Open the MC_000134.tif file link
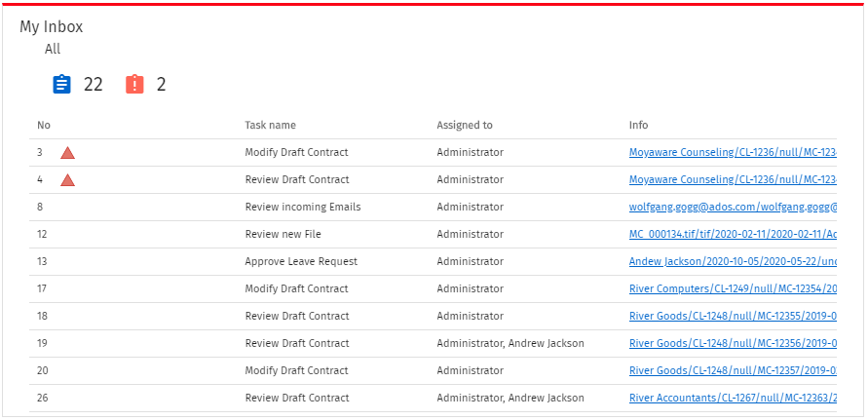This screenshot has width=868, height=420. coord(732,234)
